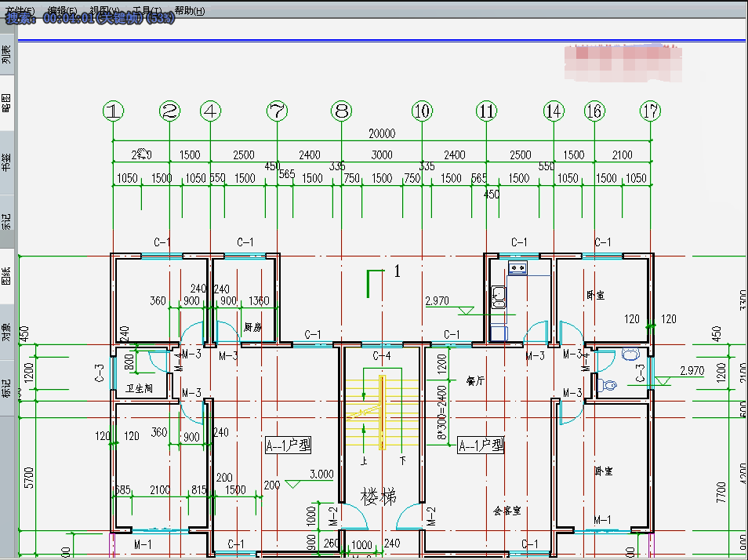Click axis bubble number 2
This screenshot has height=560, width=748.
[170, 111]
